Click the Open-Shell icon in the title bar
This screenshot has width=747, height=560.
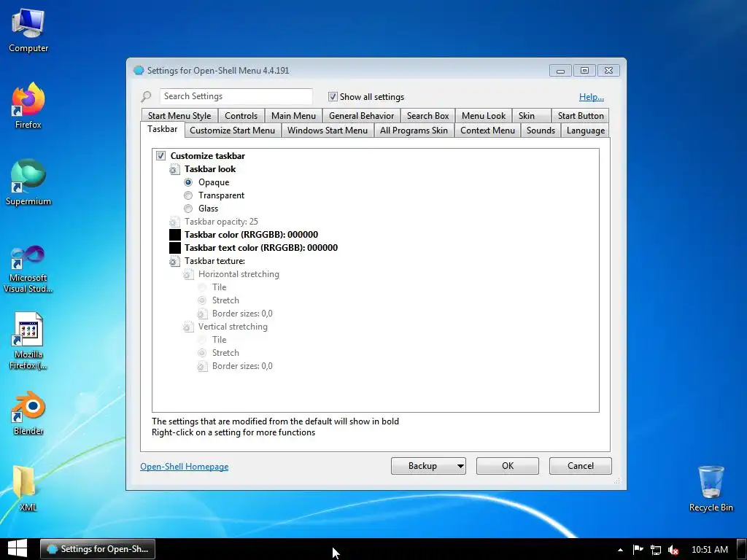point(139,71)
